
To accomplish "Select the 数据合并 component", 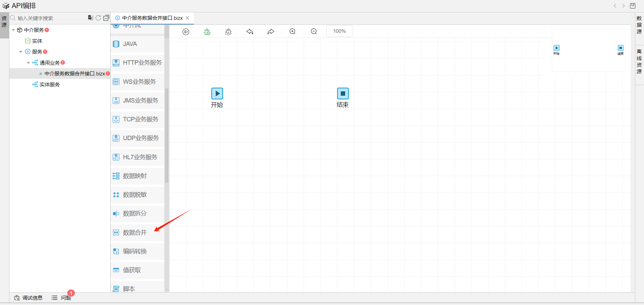I will pos(135,232).
